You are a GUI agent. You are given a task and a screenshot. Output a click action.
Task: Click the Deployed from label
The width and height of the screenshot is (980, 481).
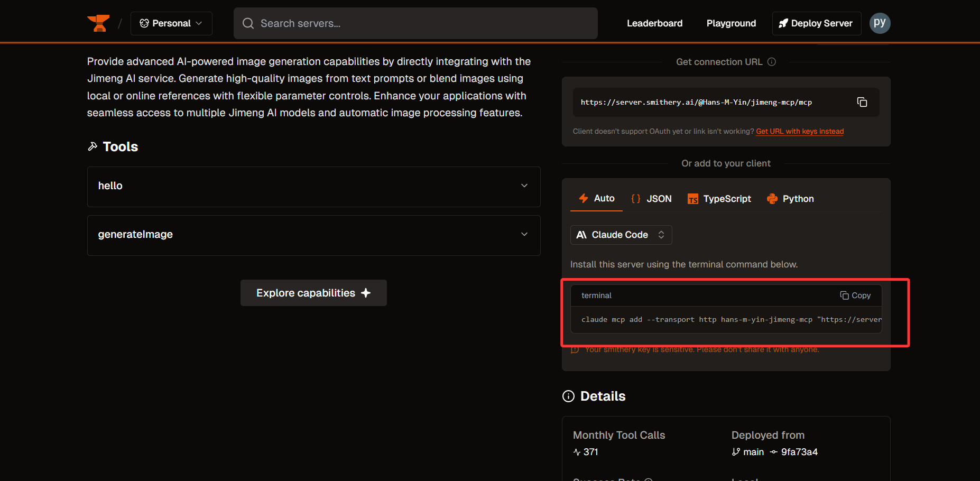point(768,435)
